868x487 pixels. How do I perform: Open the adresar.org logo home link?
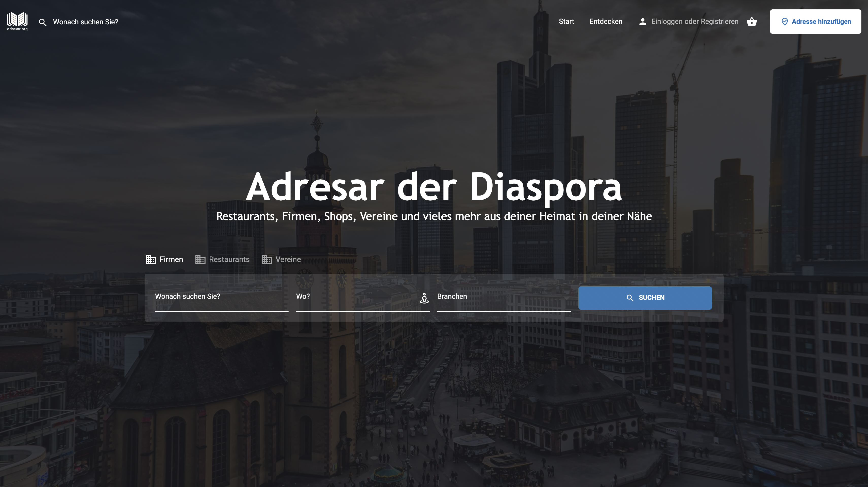pyautogui.click(x=18, y=21)
